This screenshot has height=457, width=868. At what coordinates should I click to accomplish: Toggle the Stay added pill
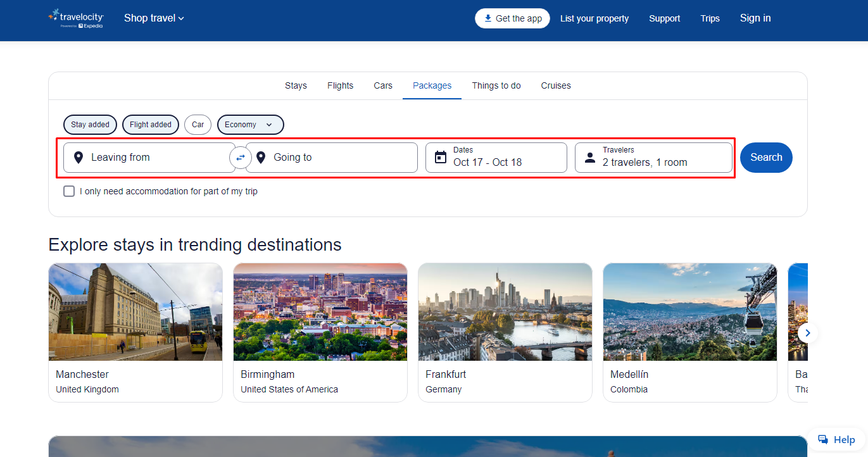(90, 125)
